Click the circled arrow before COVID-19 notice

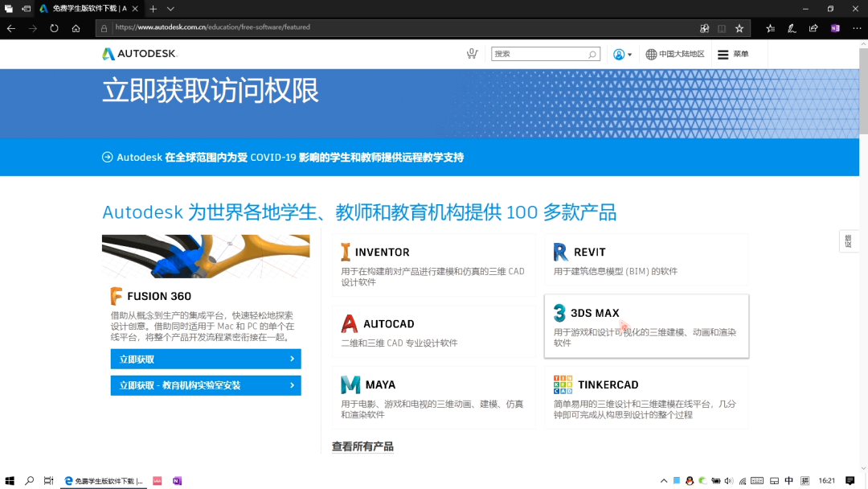108,158
